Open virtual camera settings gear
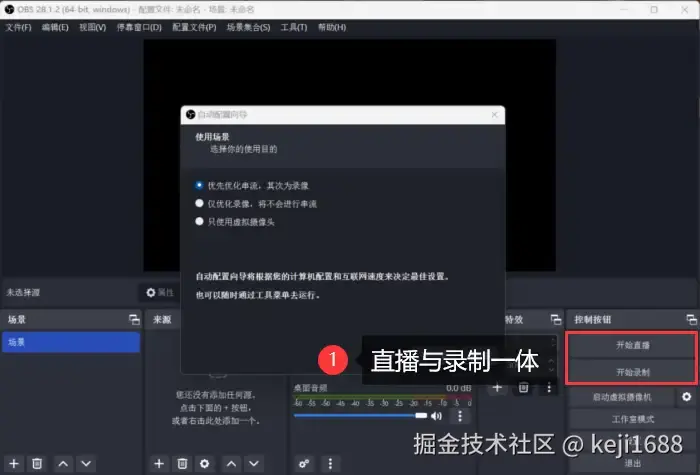Screen dimensions: 700x475 coord(687,396)
